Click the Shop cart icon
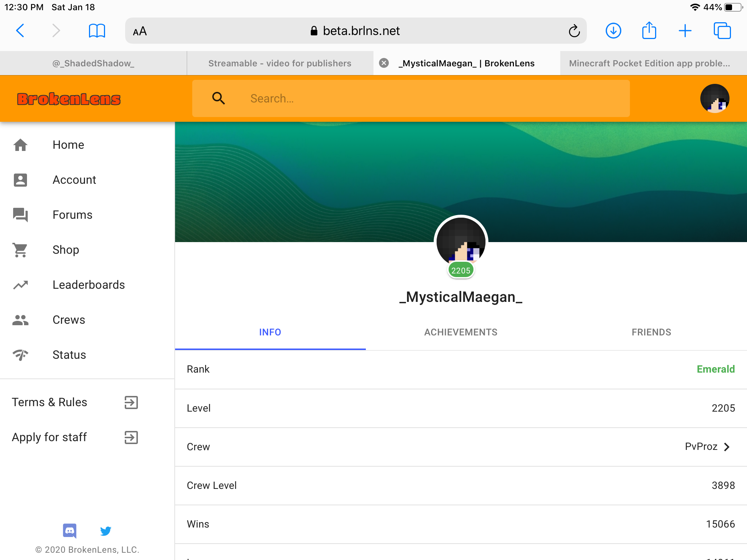 (20, 250)
